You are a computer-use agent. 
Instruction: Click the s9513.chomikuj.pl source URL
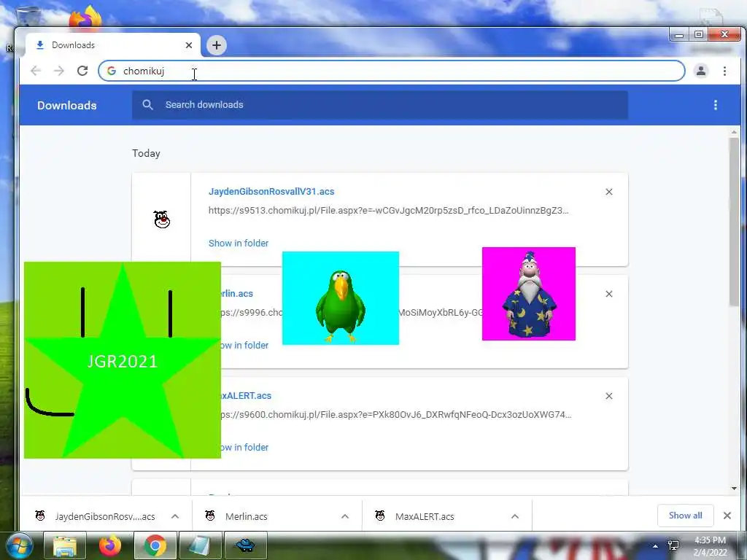(389, 211)
